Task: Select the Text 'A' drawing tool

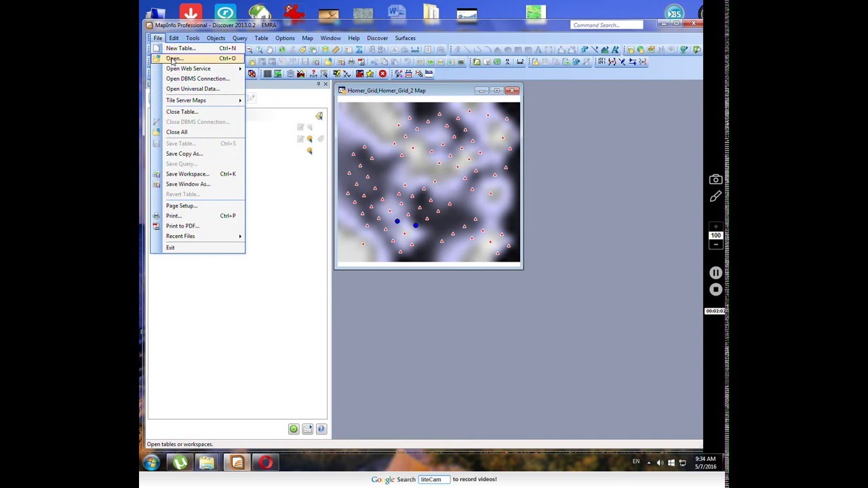Action: pos(538,49)
